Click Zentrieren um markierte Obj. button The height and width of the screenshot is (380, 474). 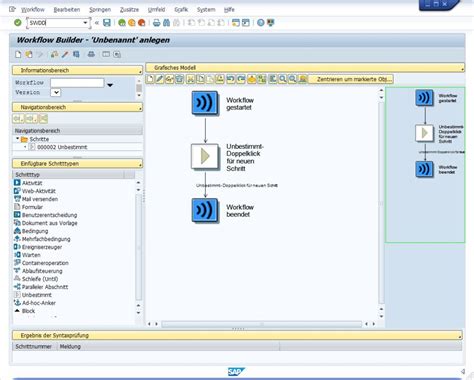pos(351,79)
